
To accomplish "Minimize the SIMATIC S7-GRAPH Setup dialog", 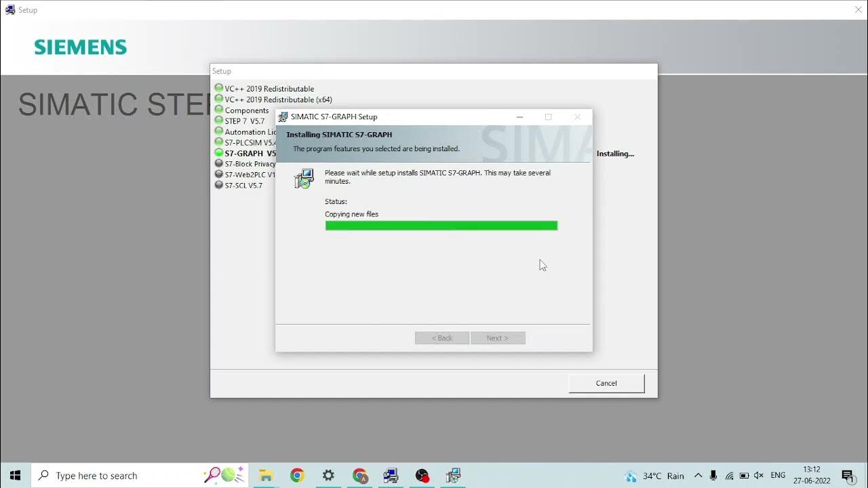I will (x=519, y=117).
